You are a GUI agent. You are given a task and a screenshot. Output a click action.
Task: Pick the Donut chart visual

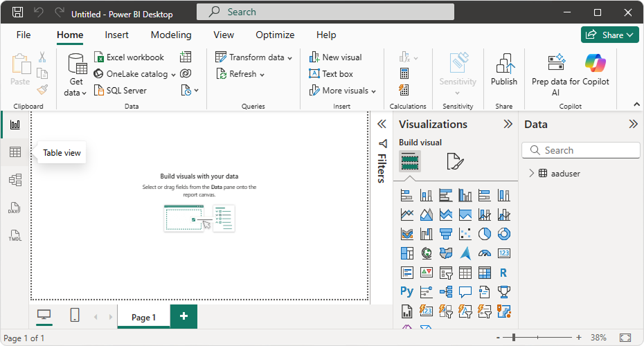point(504,234)
